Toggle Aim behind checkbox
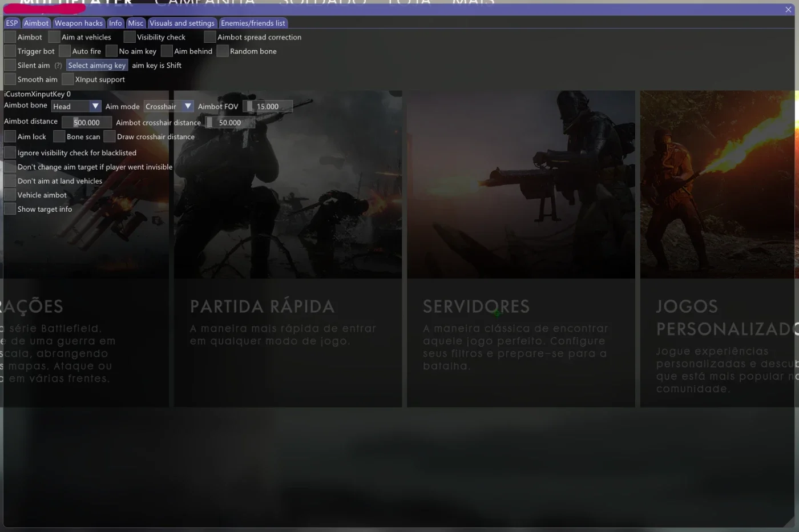This screenshot has width=799, height=532. point(167,51)
